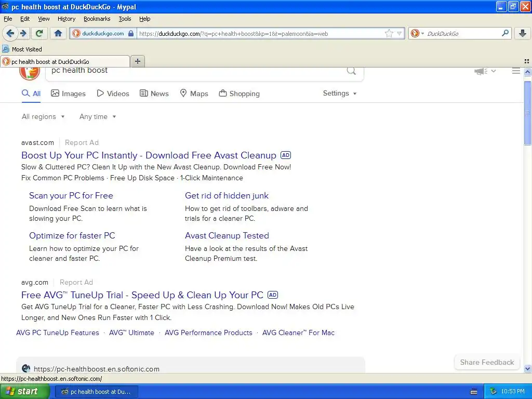Select the 'pc health boost at DuckDuckGo' tab

pos(65,61)
